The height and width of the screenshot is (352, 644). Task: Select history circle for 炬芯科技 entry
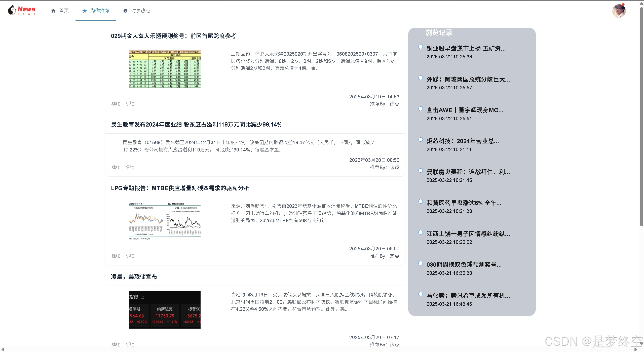coord(421,140)
